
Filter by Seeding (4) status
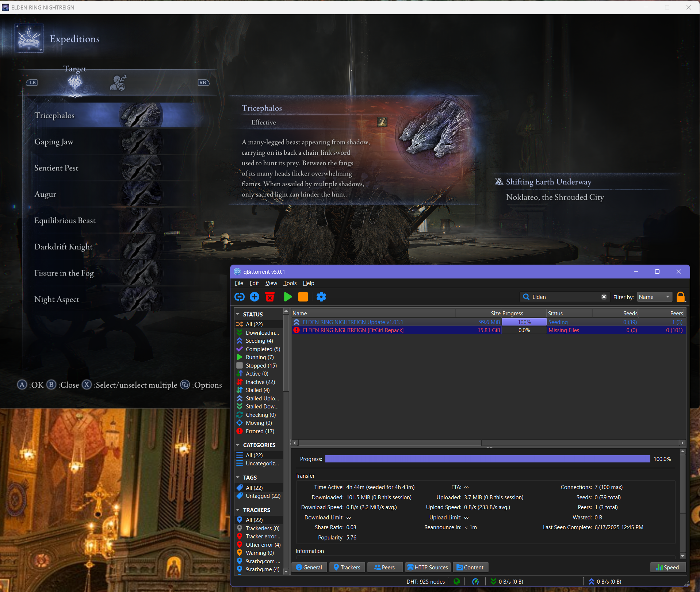(x=259, y=341)
